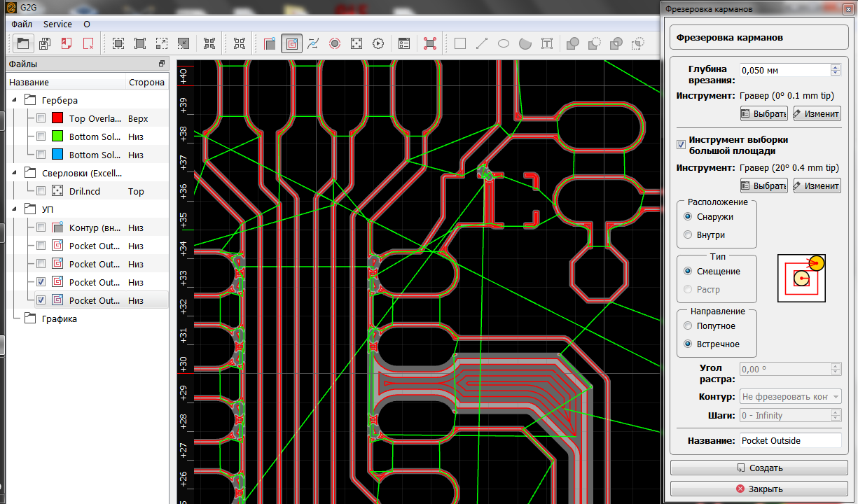The image size is (858, 504).
Task: Select the ellipse drawing tool
Action: (504, 43)
